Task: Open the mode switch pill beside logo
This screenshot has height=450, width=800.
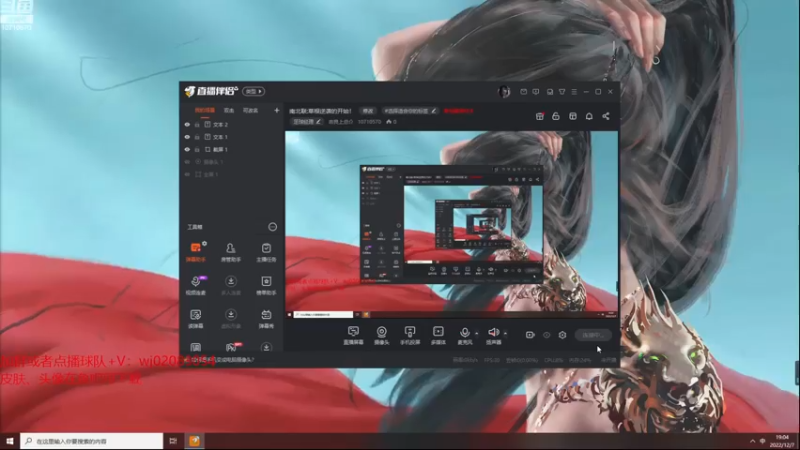Action: coord(253,91)
